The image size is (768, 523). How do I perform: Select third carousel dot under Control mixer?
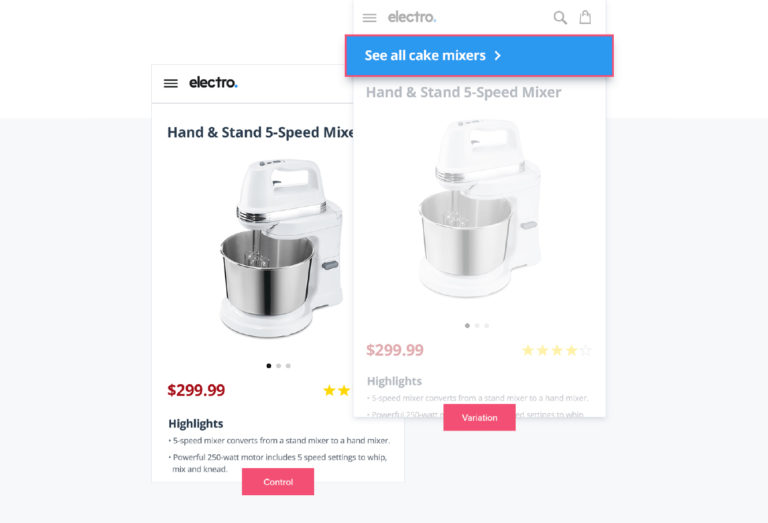pos(288,366)
